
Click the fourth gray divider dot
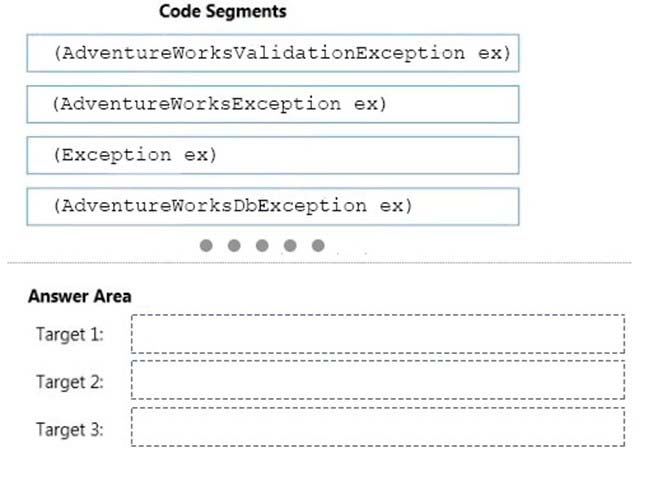(290, 245)
